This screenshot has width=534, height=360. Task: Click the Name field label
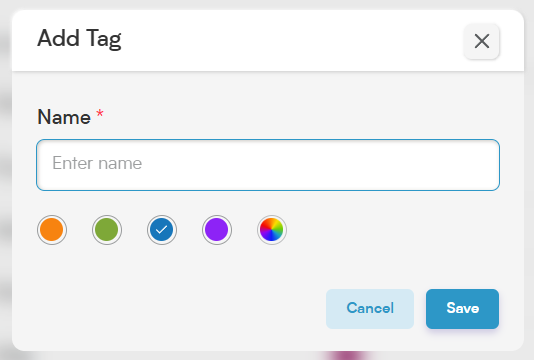click(x=64, y=117)
